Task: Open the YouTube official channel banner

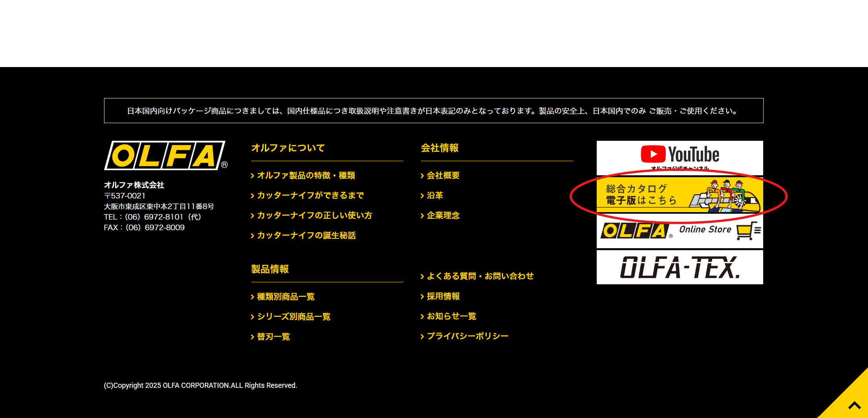Action: [x=680, y=157]
